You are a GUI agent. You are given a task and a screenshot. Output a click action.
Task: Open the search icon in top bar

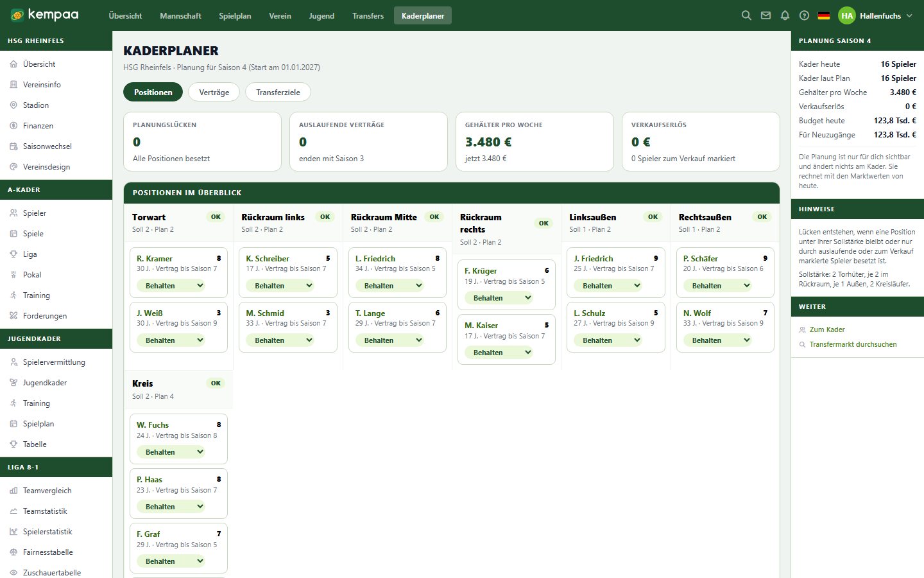(x=746, y=15)
